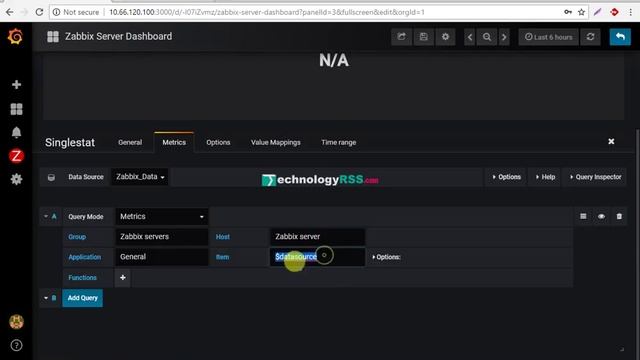The height and width of the screenshot is (360, 640).
Task: Click the Save dashboard icon
Action: point(424,37)
